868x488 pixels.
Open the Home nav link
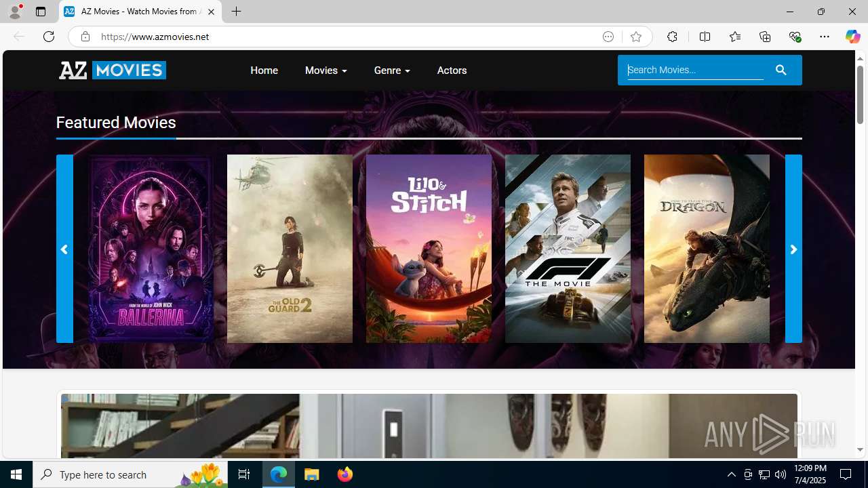click(x=264, y=70)
